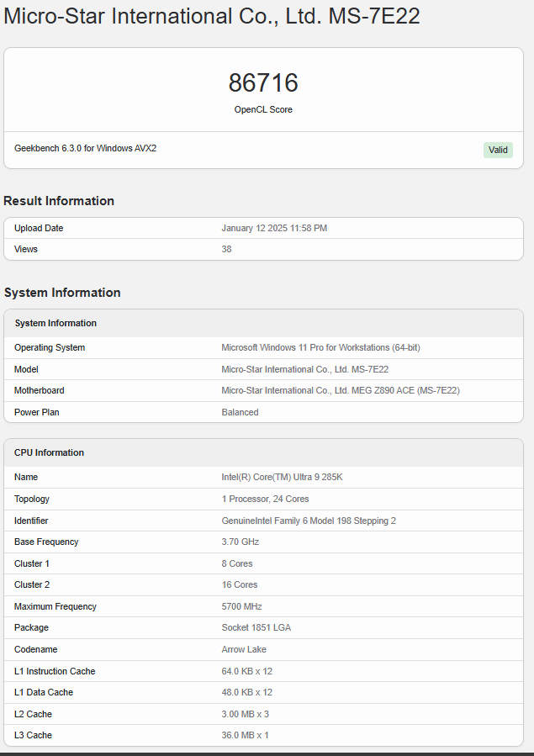Click the Package label

point(31,627)
